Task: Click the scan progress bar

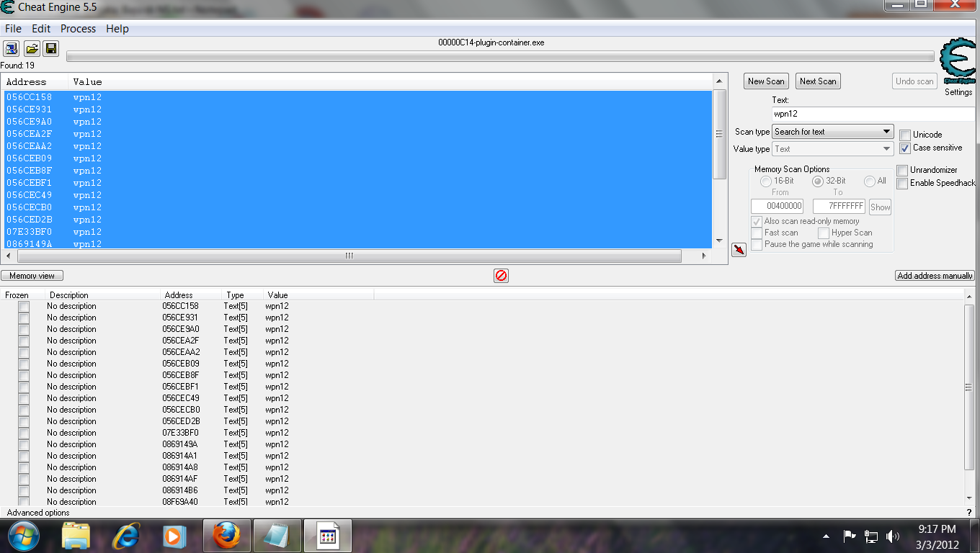Action: 500,57
